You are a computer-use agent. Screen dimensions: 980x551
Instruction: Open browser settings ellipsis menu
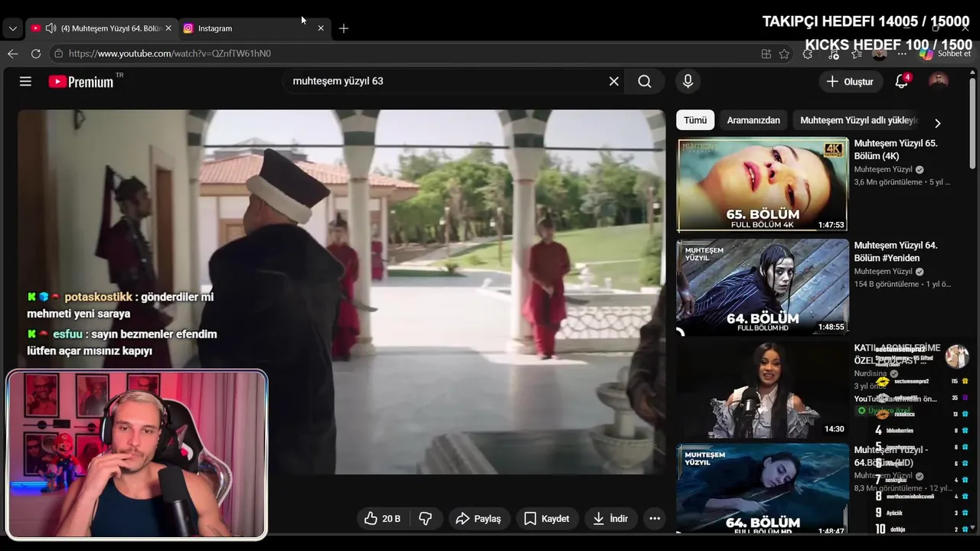(x=903, y=54)
